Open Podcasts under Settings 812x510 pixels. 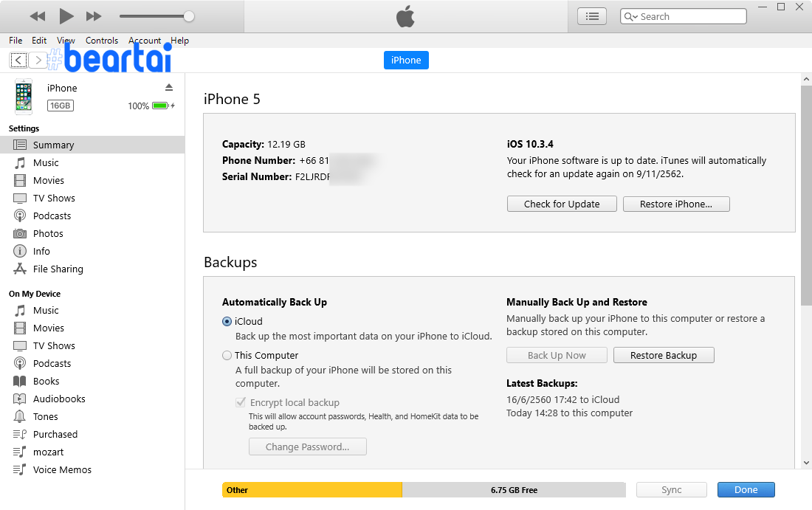pos(92,216)
